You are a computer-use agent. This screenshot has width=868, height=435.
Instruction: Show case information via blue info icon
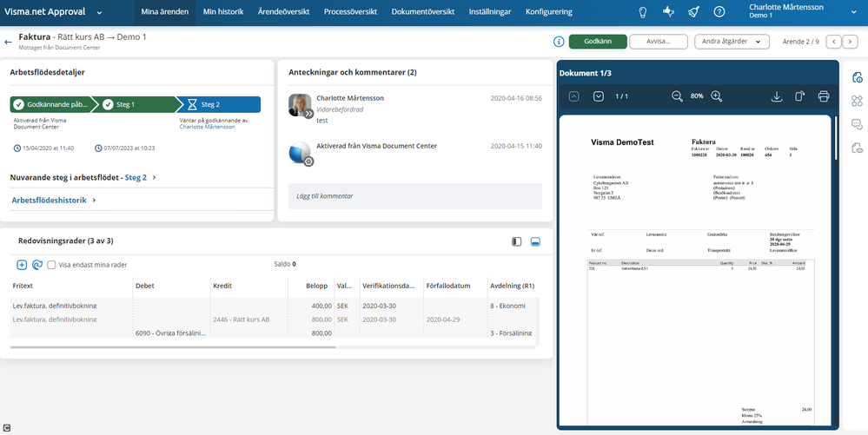559,42
